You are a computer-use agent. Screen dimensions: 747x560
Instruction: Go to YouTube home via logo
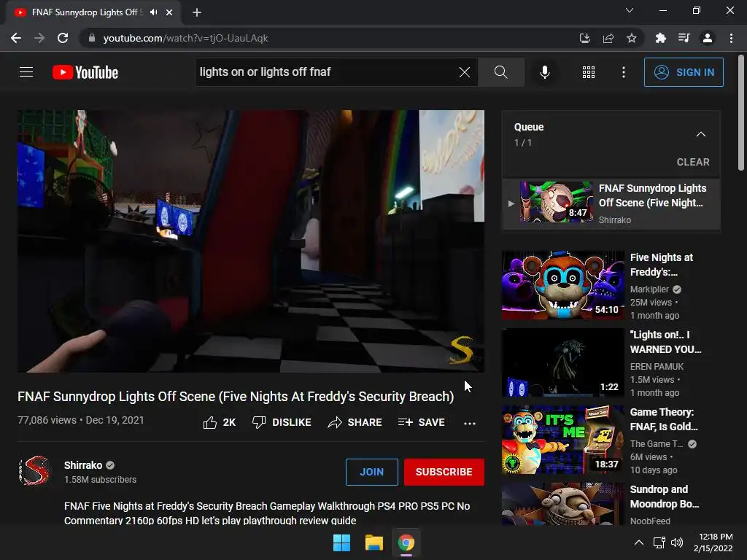[x=85, y=72]
